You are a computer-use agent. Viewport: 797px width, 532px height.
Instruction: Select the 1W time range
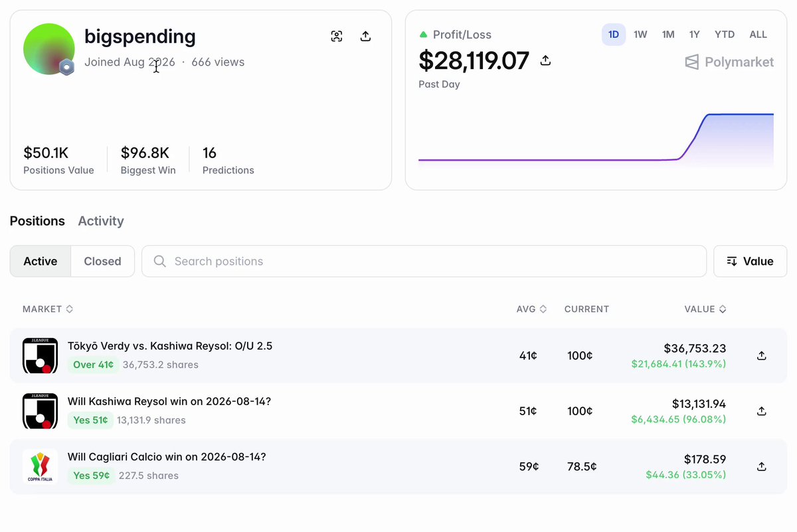click(x=640, y=35)
